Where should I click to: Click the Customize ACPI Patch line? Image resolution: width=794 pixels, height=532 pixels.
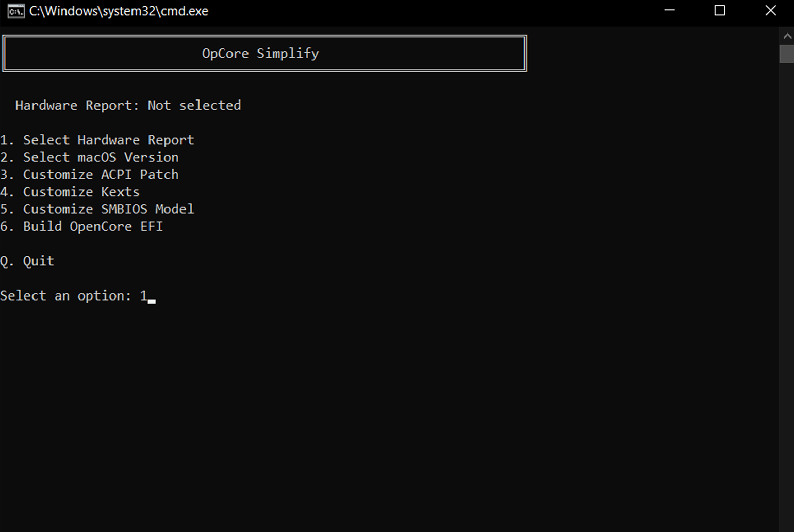point(89,174)
